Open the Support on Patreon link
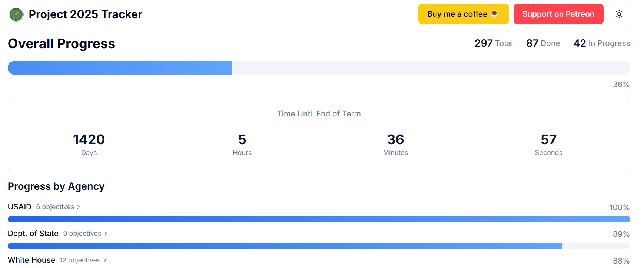This screenshot has width=644, height=268. pyautogui.click(x=558, y=14)
